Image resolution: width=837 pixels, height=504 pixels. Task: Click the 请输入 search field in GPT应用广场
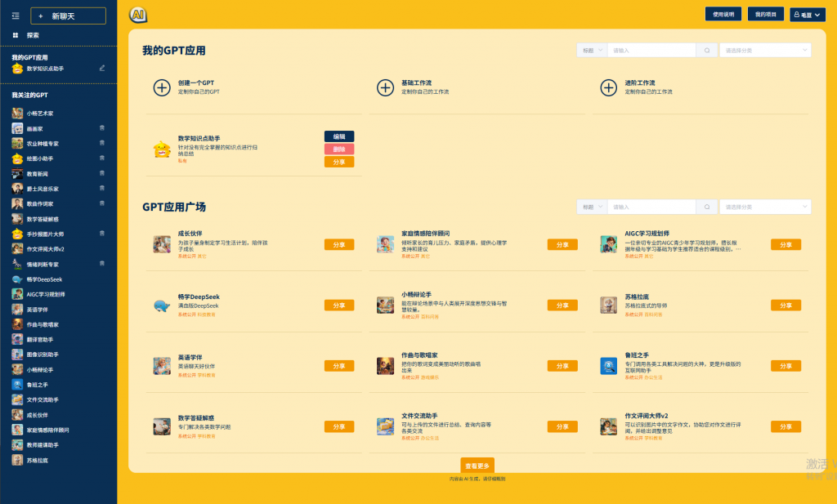[652, 207]
